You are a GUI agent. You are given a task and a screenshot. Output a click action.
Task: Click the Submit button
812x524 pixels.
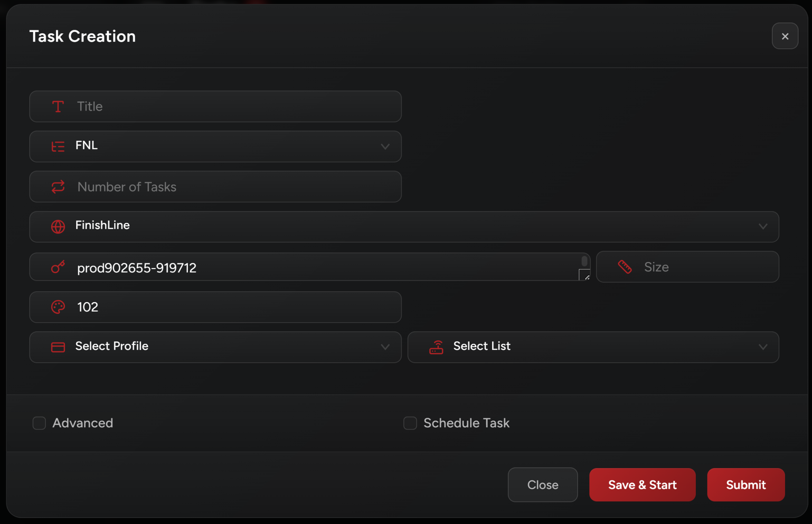click(x=745, y=485)
